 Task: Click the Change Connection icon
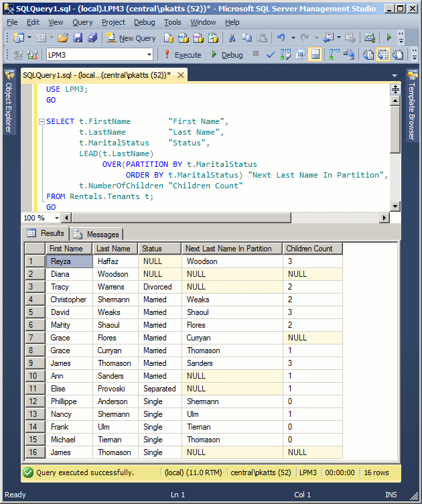click(32, 55)
